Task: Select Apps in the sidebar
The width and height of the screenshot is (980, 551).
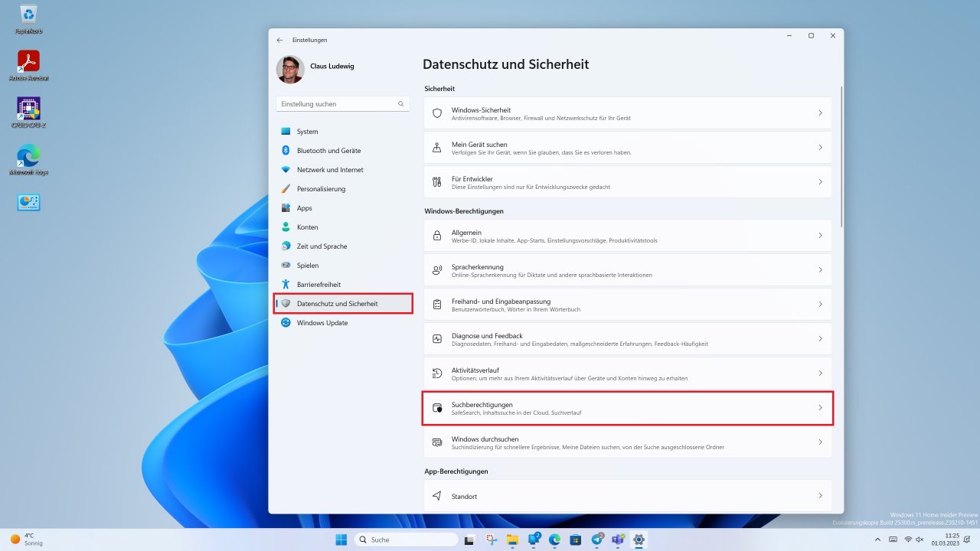Action: coord(344,208)
